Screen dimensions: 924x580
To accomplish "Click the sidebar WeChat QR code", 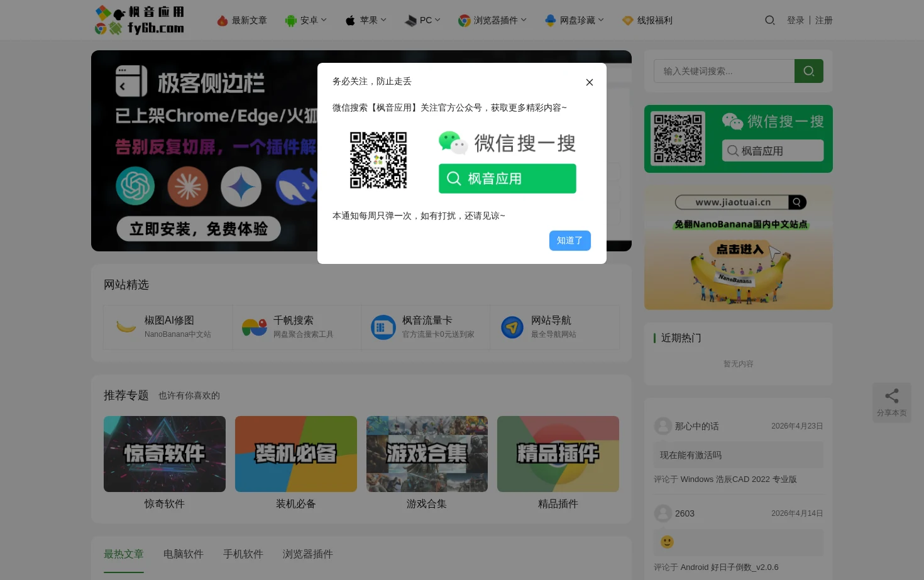I will tap(678, 138).
